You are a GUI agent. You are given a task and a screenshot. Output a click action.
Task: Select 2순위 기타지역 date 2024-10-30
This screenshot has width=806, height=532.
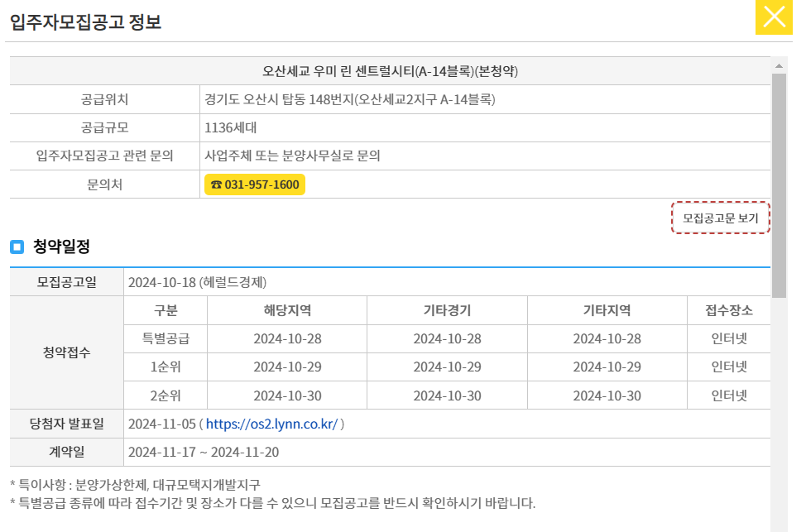[607, 395]
